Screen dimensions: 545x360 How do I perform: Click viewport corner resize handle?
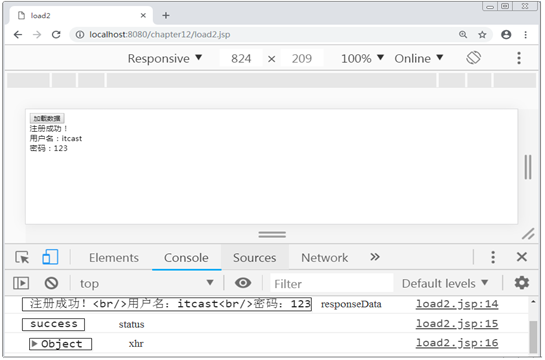528,234
